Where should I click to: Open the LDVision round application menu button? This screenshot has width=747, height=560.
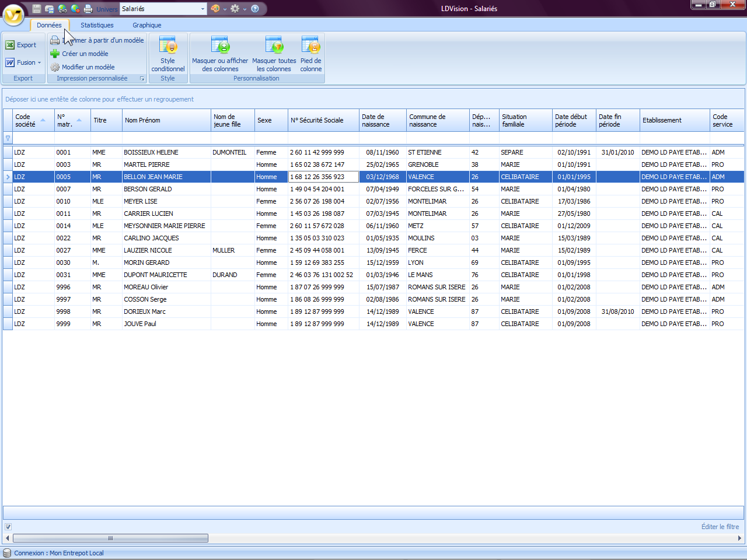tap(13, 15)
